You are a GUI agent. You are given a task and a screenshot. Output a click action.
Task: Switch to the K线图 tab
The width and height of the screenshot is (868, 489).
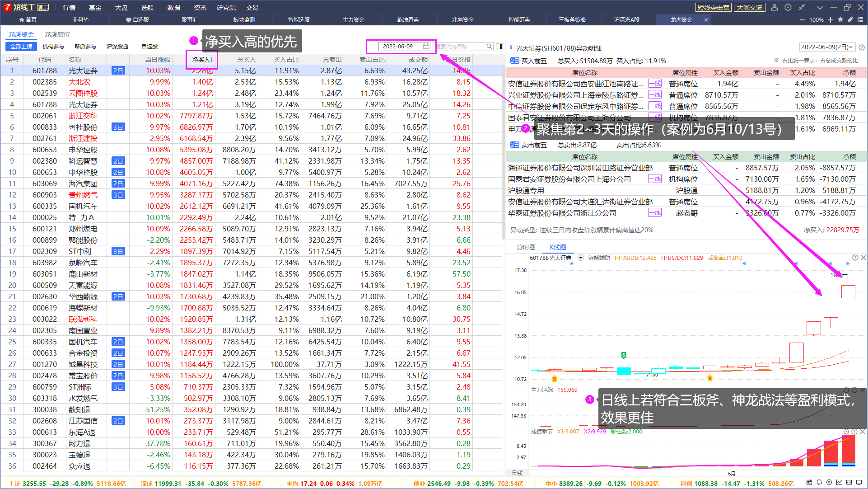coord(558,247)
